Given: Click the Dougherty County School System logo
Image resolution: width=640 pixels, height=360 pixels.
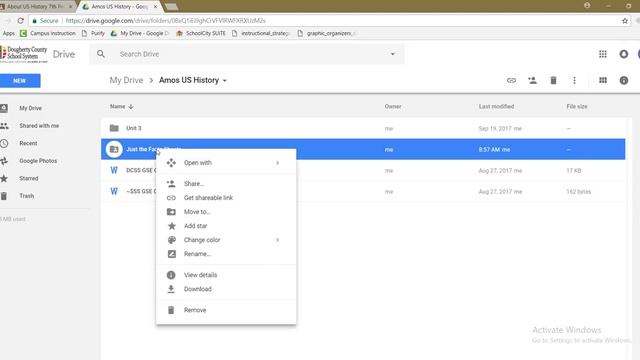Looking at the screenshot, I should [24, 54].
